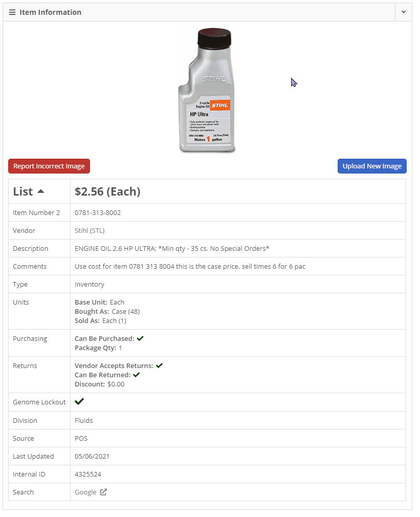Viewport: 420px width, 517px height.
Task: Click the Genome Lockout row label
Action: tap(39, 402)
